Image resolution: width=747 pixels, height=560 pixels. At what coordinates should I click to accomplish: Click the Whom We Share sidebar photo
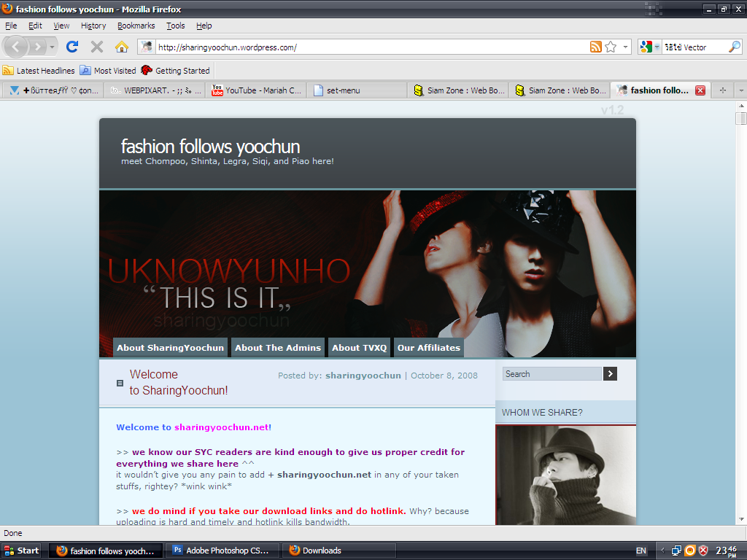pyautogui.click(x=565, y=475)
